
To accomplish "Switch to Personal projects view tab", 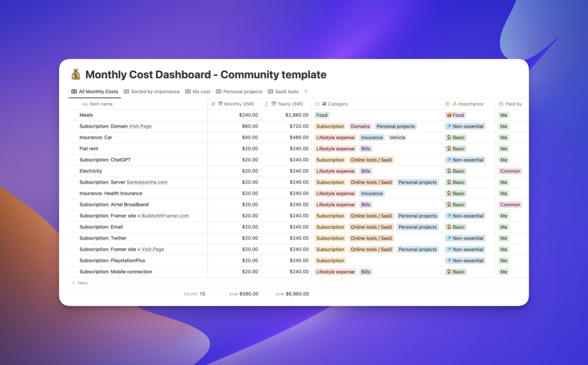I will pyautogui.click(x=239, y=91).
